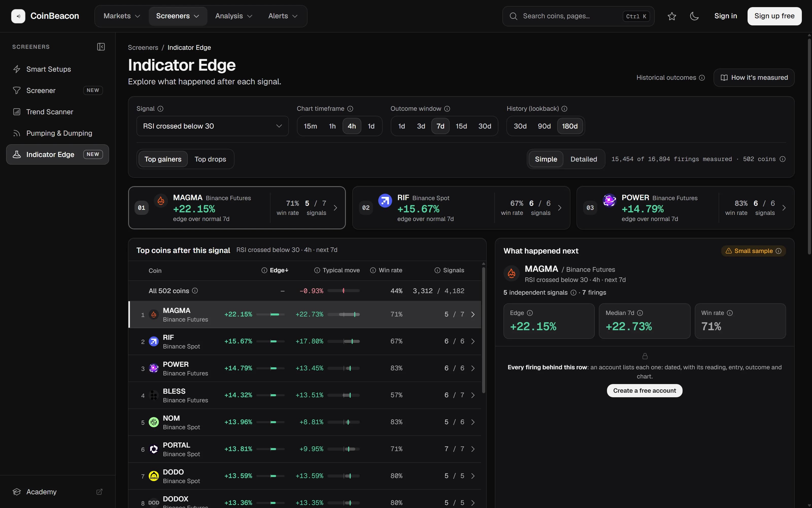812x508 pixels.
Task: Click the Create a free account button
Action: (x=644, y=390)
